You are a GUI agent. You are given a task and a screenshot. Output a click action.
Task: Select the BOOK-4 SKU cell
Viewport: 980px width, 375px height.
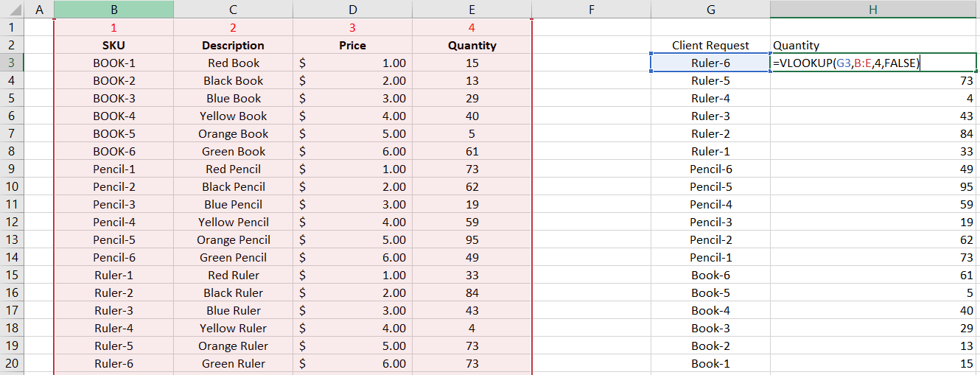pos(114,116)
